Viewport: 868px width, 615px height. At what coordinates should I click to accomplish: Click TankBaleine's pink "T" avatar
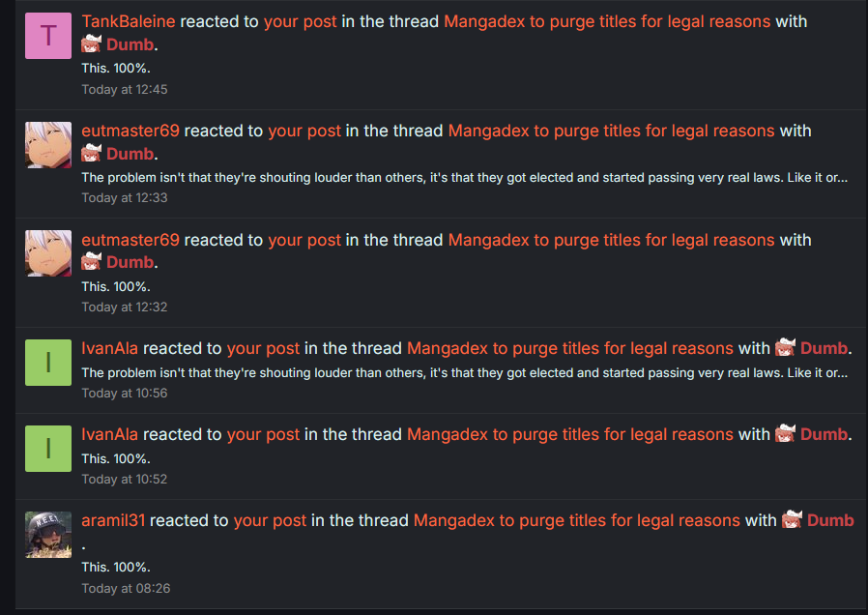click(x=48, y=36)
